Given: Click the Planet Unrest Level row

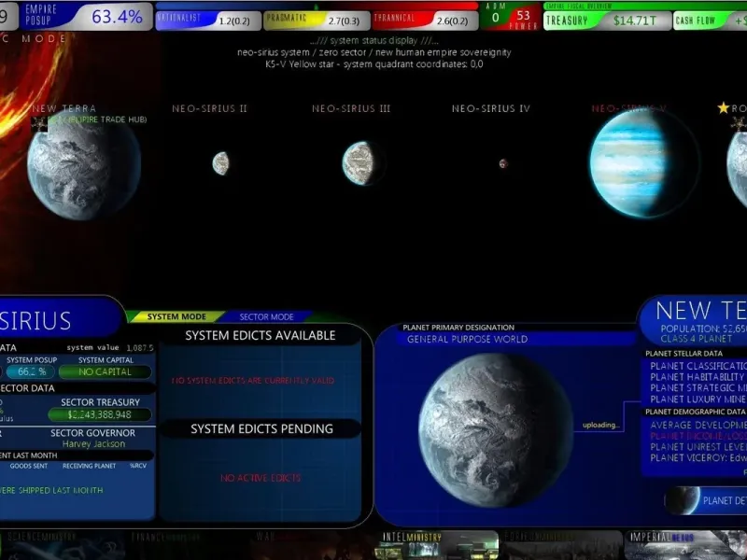Looking at the screenshot, I should pyautogui.click(x=698, y=447).
